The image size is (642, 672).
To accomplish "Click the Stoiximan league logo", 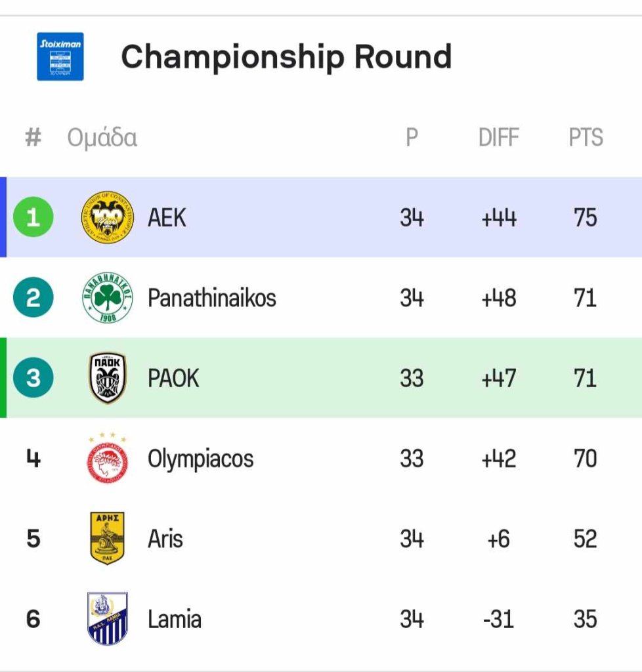I will pos(60,56).
